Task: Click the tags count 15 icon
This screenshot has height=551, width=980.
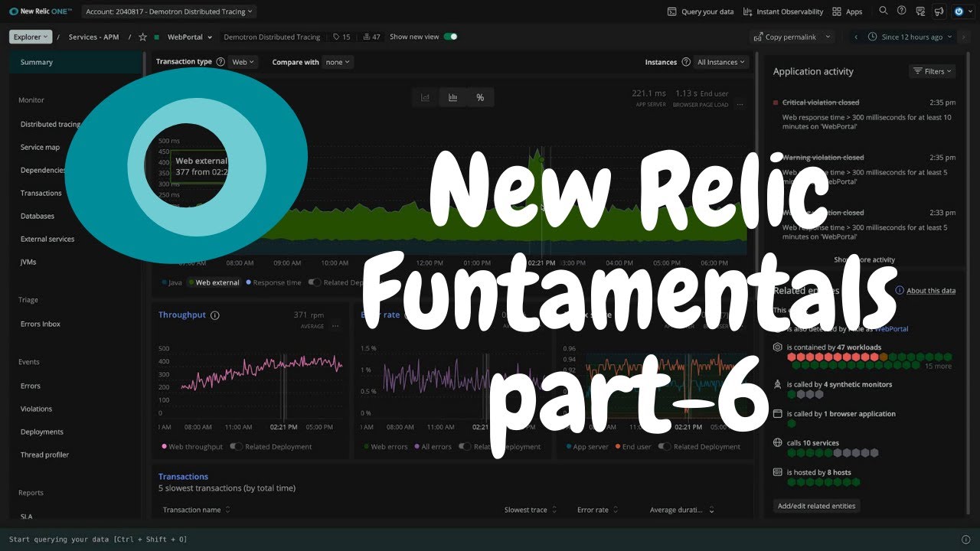Action: pos(341,37)
